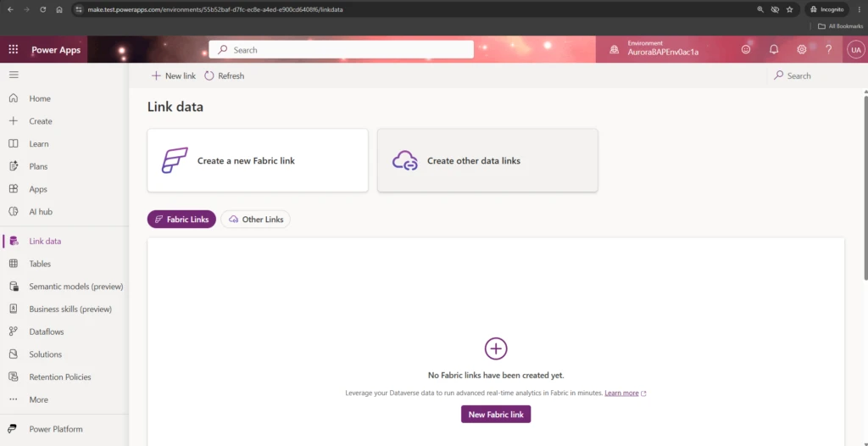
Task: Click the Learn book icon in sidebar
Action: (x=14, y=143)
